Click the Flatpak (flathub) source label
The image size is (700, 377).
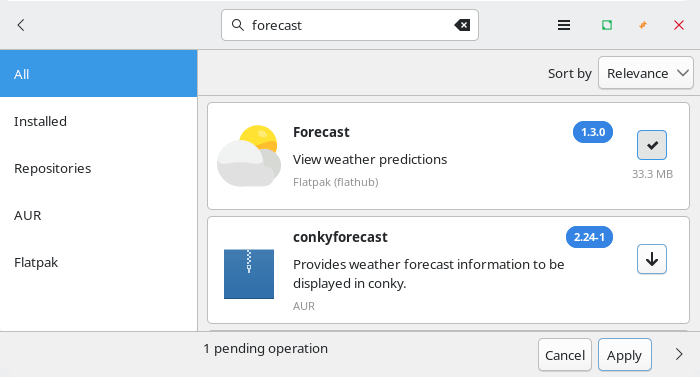coord(336,182)
